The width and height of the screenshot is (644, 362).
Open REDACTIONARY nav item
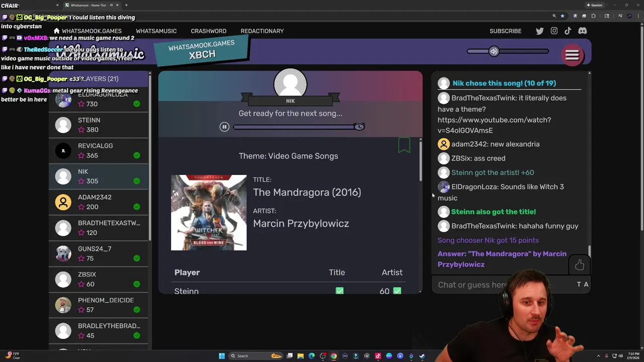[x=262, y=31]
